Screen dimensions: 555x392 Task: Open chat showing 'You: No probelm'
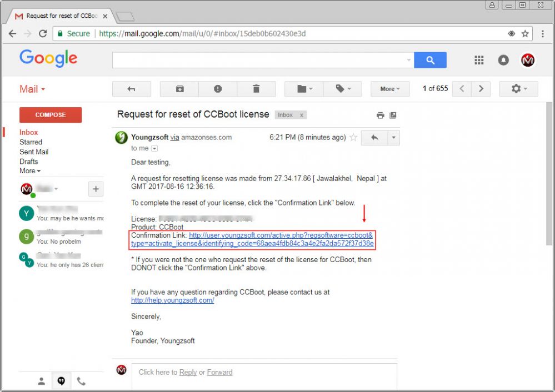[61, 237]
